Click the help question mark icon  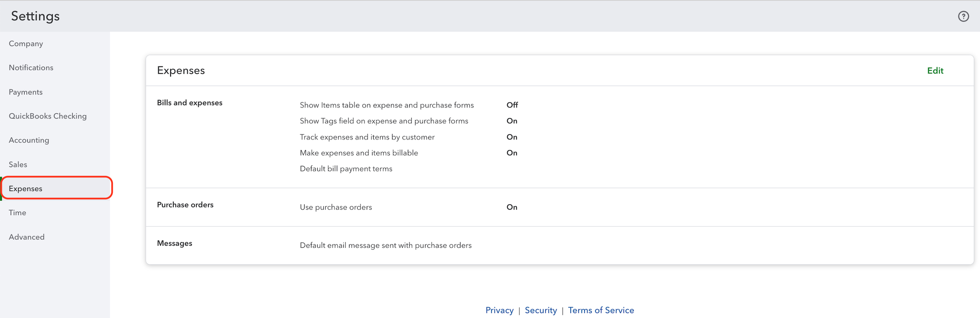[963, 16]
